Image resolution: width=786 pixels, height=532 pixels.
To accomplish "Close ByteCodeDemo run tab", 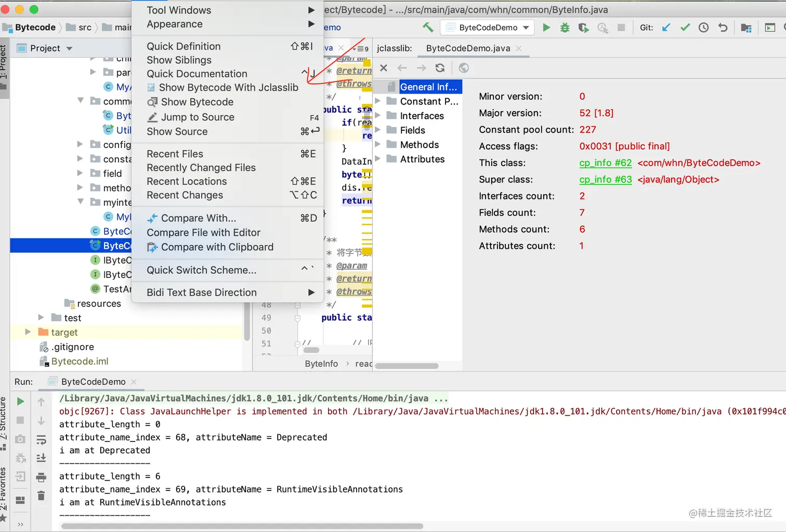I will click(134, 382).
